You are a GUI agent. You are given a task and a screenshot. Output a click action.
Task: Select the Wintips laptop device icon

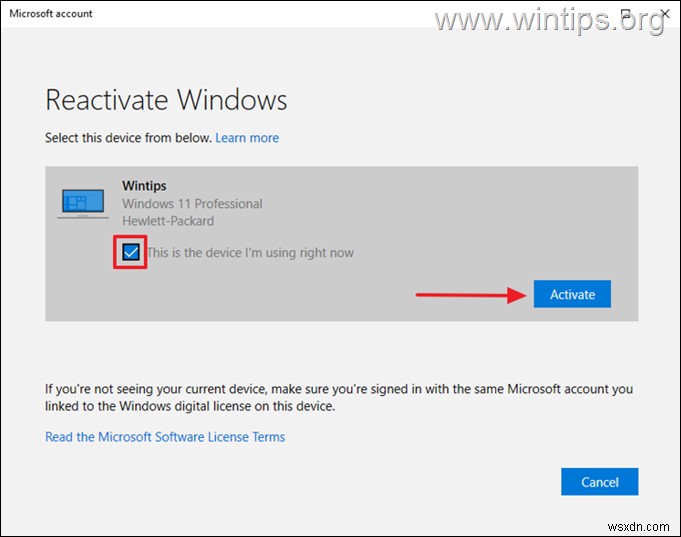click(x=83, y=203)
